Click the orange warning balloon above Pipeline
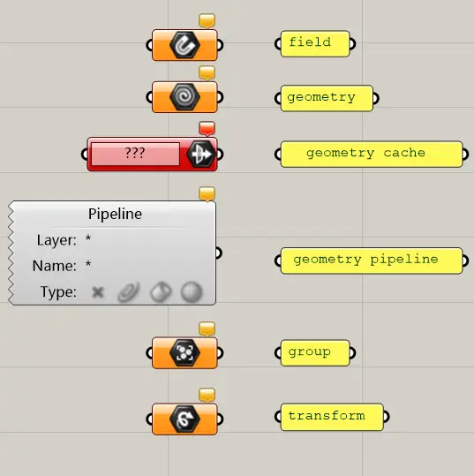The image size is (474, 476). pyautogui.click(x=207, y=194)
